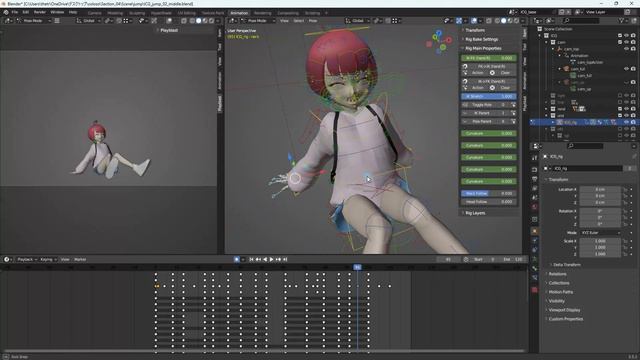Open the XYZ Euler rotation mode dropdown
640x360 pixels.
pos(600,233)
